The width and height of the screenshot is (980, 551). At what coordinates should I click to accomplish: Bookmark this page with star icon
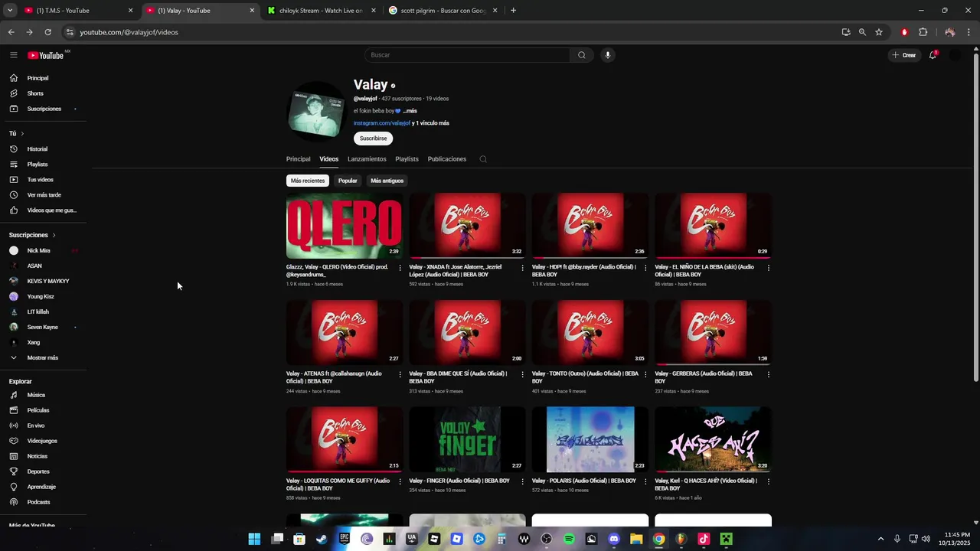pyautogui.click(x=879, y=32)
